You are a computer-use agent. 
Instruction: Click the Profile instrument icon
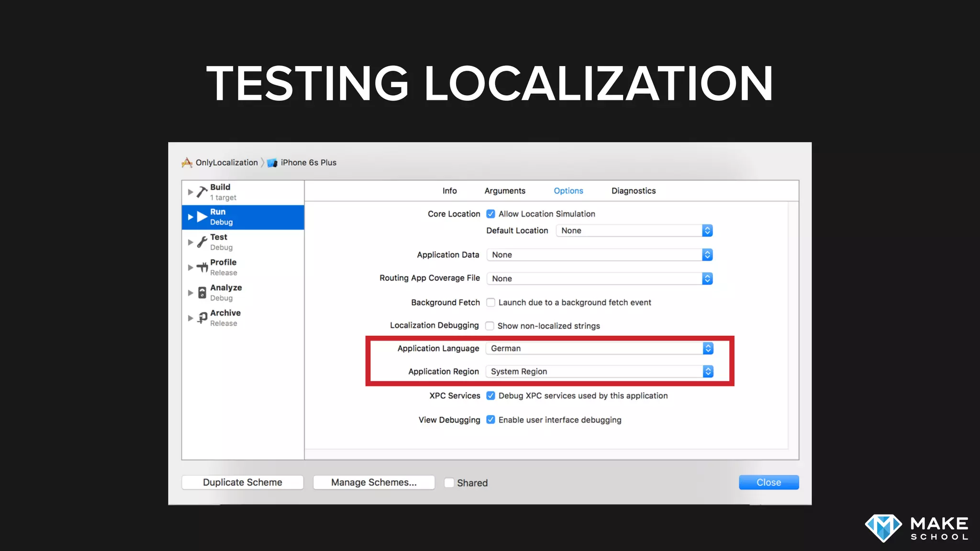click(x=202, y=267)
